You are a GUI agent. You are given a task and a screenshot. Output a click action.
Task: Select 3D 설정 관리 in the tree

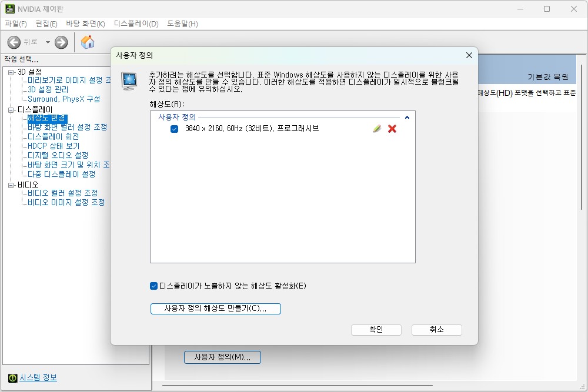click(48, 89)
